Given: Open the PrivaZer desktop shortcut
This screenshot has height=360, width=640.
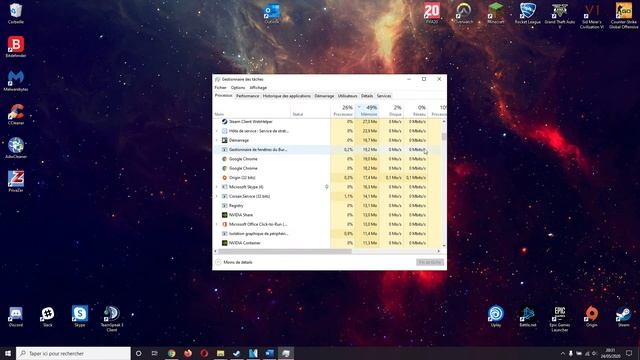Looking at the screenshot, I should tap(16, 181).
